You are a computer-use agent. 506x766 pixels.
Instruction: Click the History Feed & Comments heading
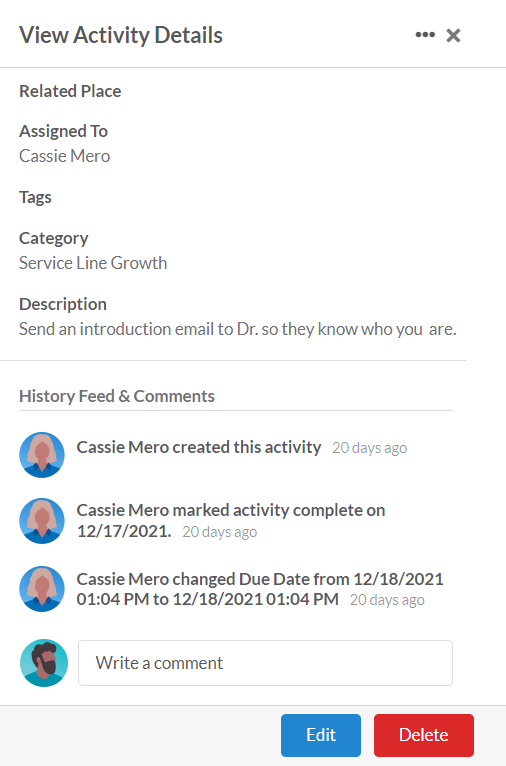[x=117, y=396]
